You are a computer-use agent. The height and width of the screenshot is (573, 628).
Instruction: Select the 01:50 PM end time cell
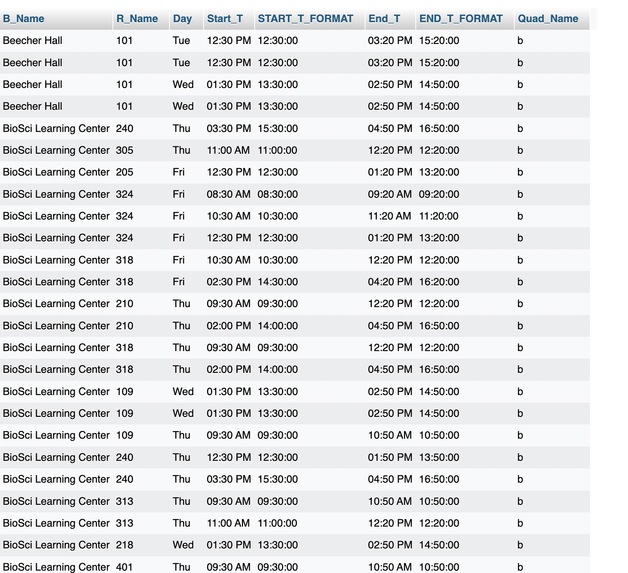390,457
